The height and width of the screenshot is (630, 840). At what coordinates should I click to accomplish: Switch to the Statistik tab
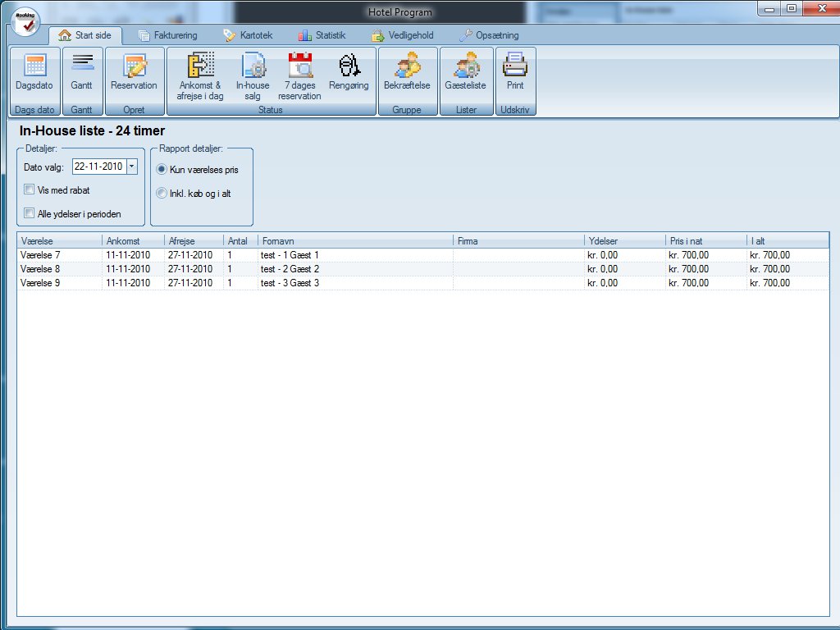pos(322,35)
